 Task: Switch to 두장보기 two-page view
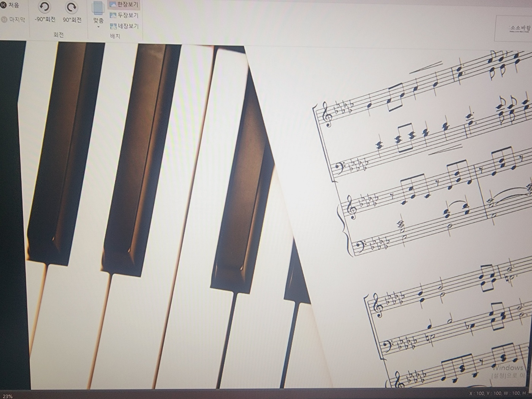124,15
